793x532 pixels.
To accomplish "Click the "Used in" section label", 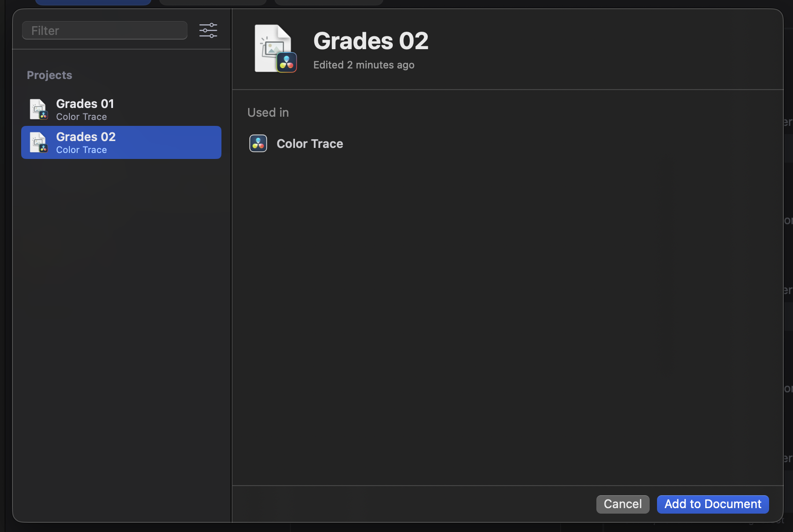I will (x=268, y=113).
